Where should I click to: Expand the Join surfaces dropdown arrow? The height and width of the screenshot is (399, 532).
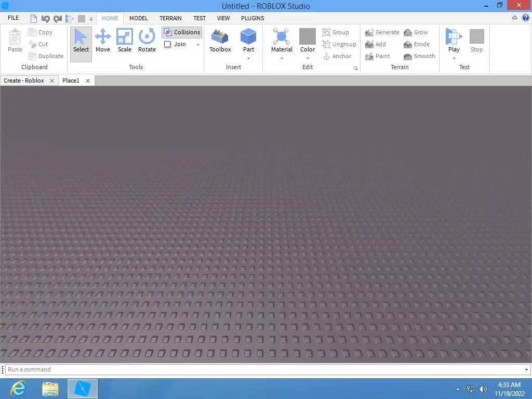click(198, 45)
